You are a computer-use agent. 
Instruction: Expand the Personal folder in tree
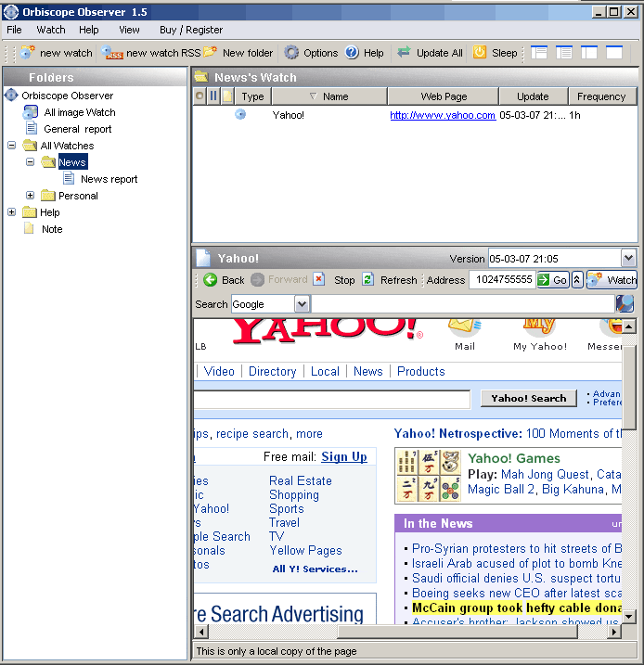(30, 196)
